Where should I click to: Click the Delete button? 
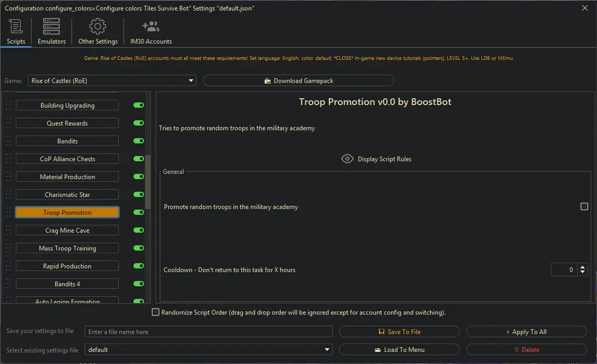(x=526, y=349)
